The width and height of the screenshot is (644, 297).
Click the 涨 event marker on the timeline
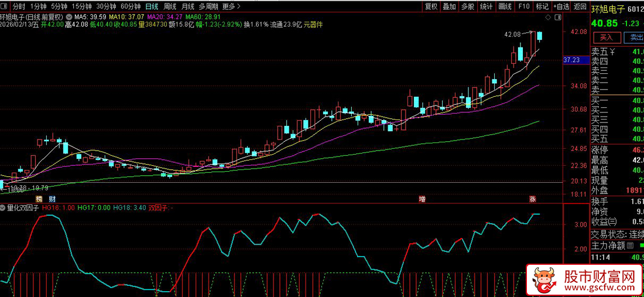click(x=533, y=199)
